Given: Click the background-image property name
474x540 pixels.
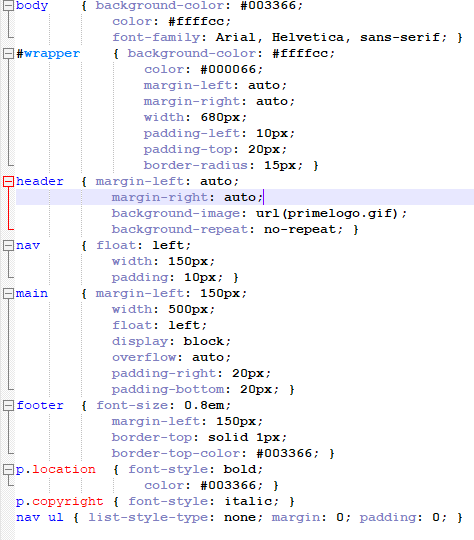Looking at the screenshot, I should [176, 214].
